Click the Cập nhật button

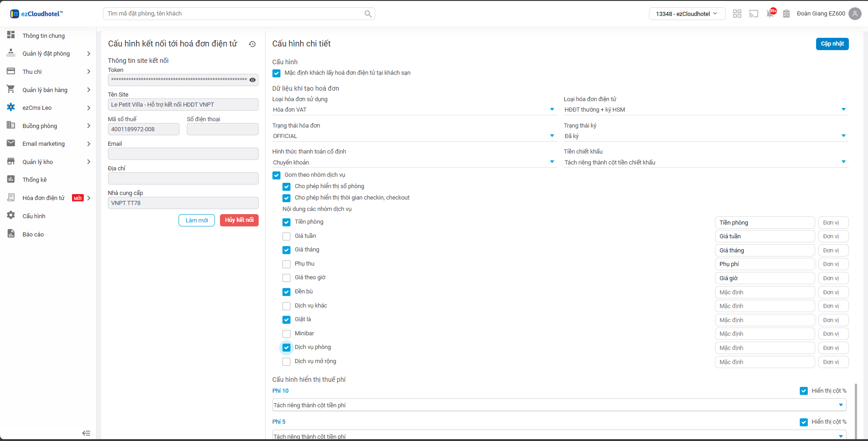(832, 44)
